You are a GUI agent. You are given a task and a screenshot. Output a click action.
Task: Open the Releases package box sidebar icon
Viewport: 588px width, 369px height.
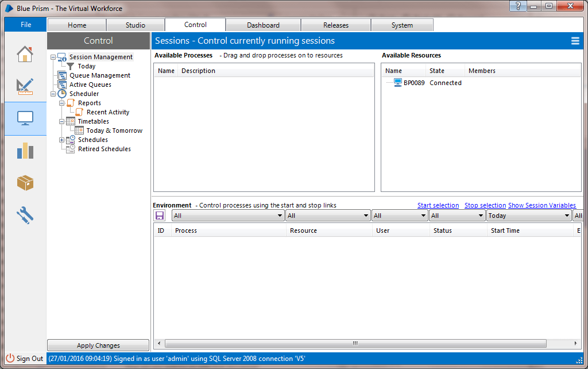25,183
